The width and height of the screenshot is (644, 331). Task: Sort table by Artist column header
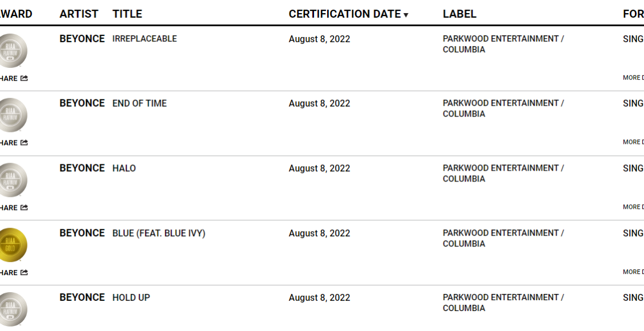click(x=79, y=14)
